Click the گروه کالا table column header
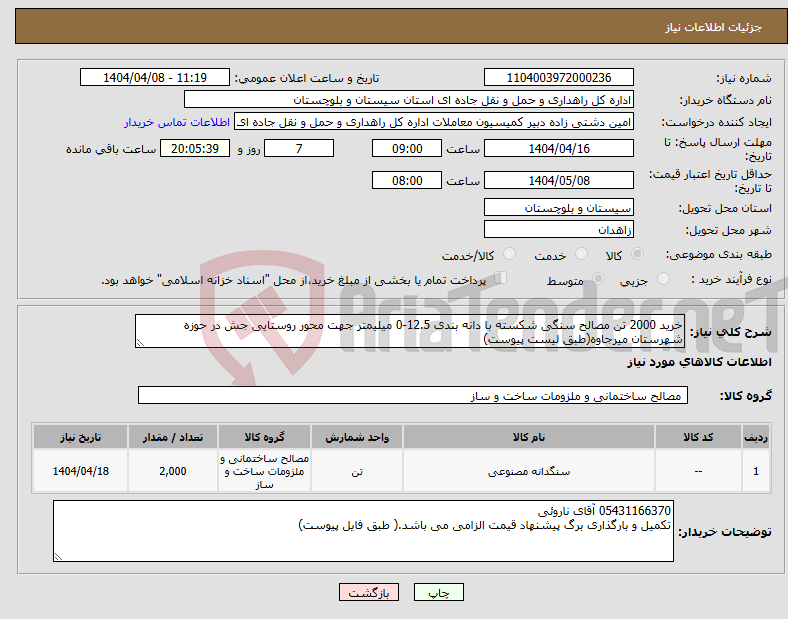Viewport: 788px width, 619px height. click(264, 437)
